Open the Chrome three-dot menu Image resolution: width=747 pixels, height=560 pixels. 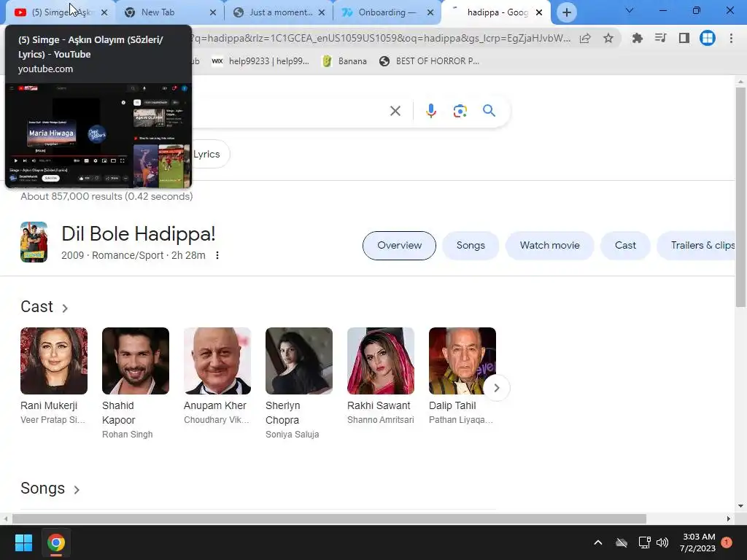click(x=731, y=38)
